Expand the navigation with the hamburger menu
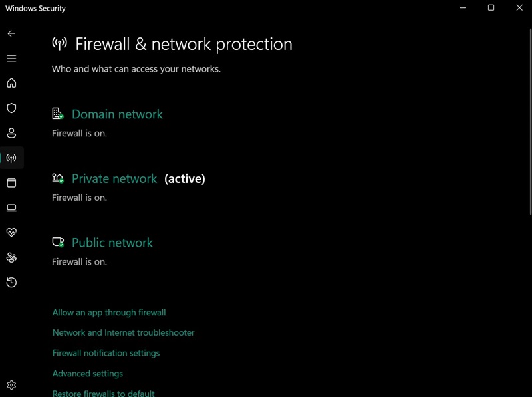Screen dimensions: 532x397 pyautogui.click(x=11, y=58)
